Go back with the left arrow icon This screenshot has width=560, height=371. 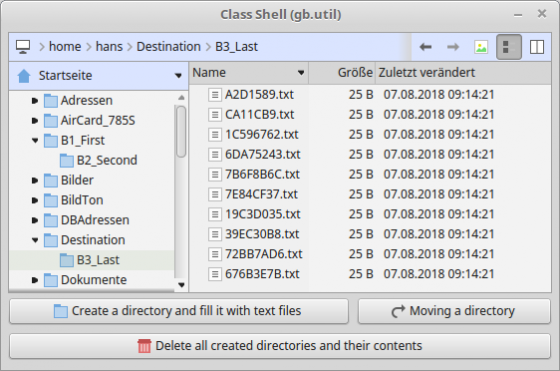tap(425, 47)
